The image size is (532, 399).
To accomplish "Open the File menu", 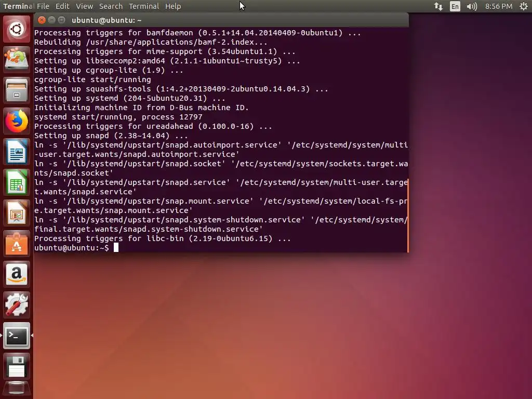I will pyautogui.click(x=43, y=6).
